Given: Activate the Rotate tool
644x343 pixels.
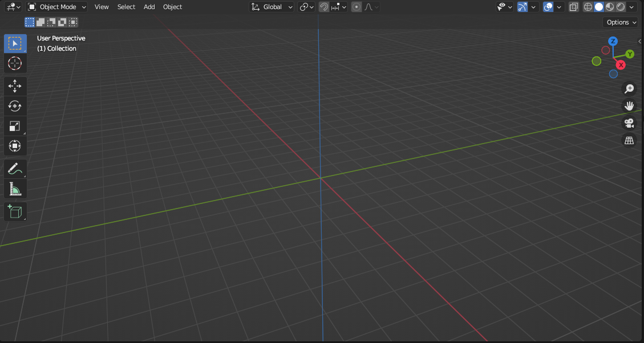Looking at the screenshot, I should 15,106.
